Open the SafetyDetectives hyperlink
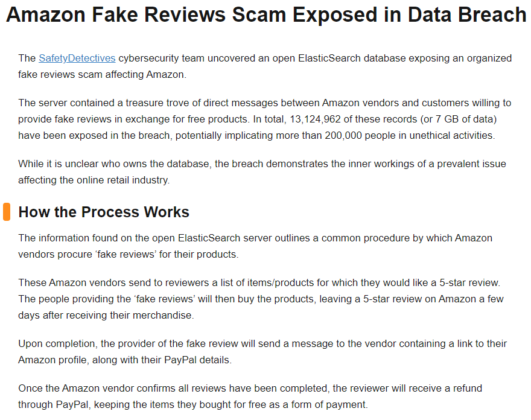Screen dimensions: 531x420 point(77,59)
